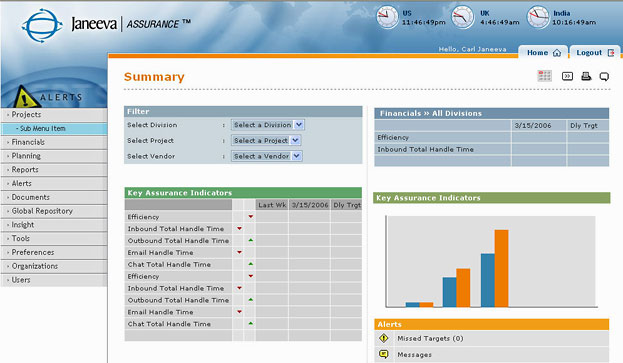Click the Messages chat bubble icon
Screen dimensions: 623x363
(383, 354)
